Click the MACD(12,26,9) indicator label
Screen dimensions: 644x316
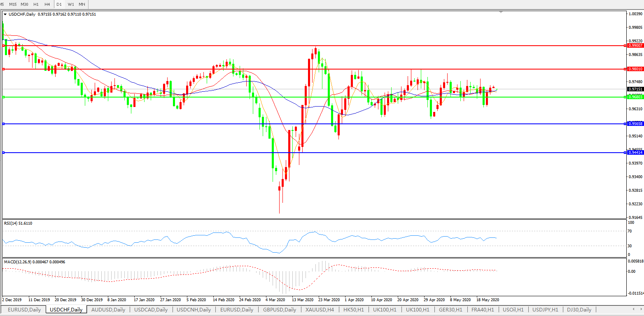[35, 262]
